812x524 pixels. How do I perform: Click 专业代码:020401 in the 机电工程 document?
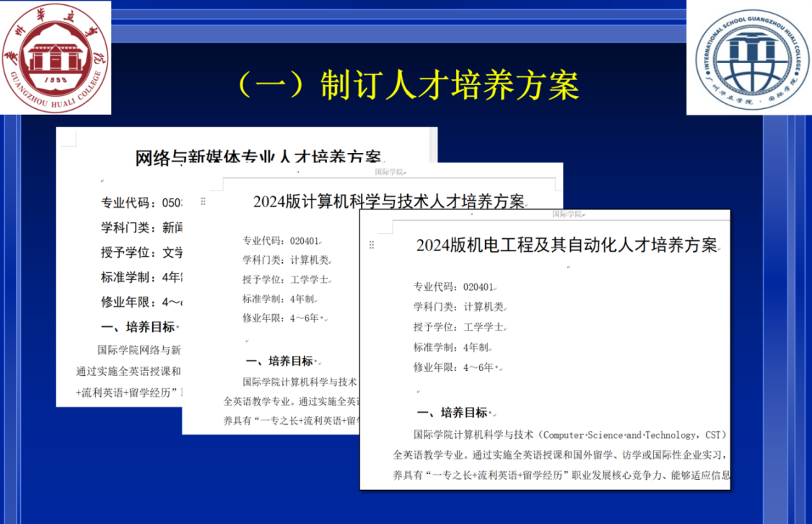455,286
